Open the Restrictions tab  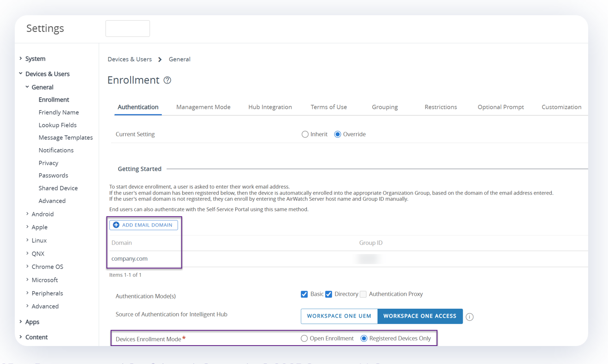[441, 107]
